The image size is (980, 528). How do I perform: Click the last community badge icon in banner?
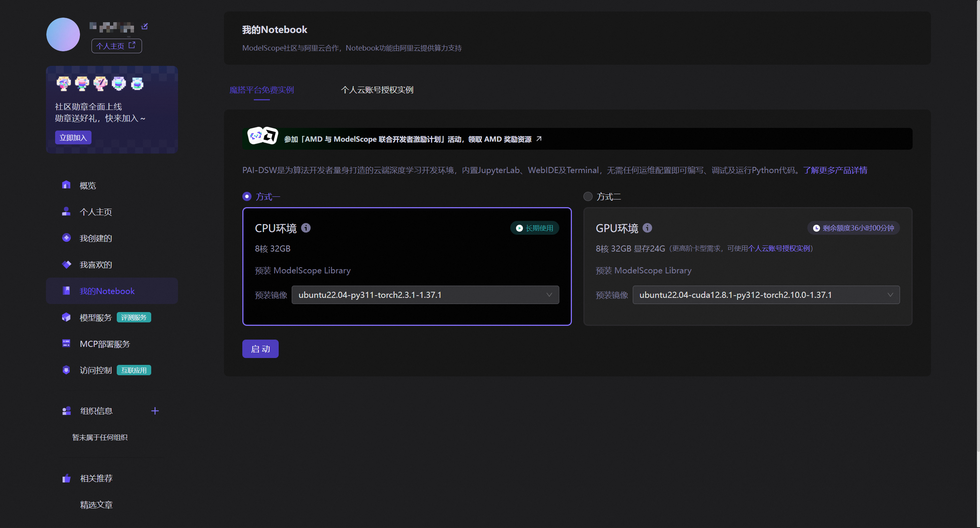point(137,83)
